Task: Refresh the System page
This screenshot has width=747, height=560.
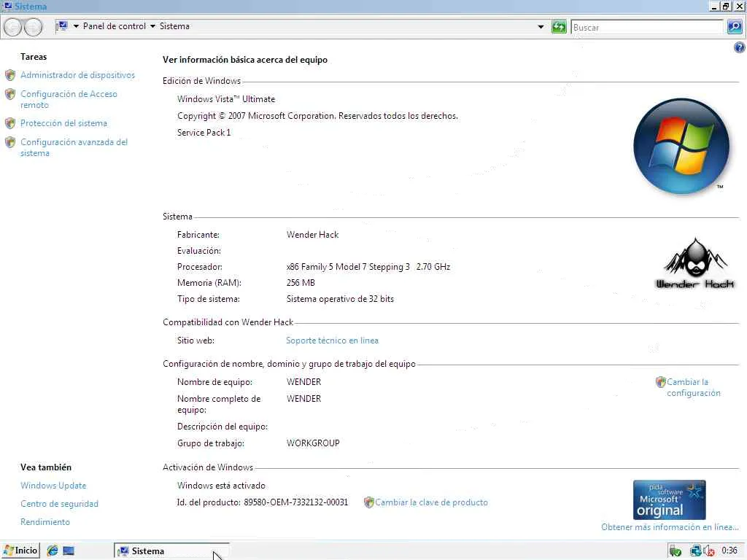Action: click(559, 27)
